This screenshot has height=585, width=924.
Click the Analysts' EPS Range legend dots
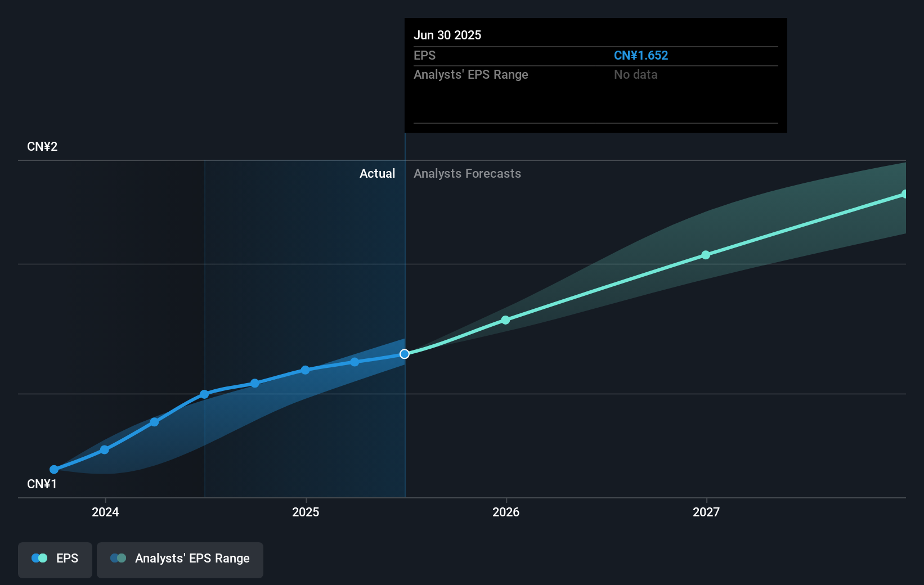tap(118, 557)
